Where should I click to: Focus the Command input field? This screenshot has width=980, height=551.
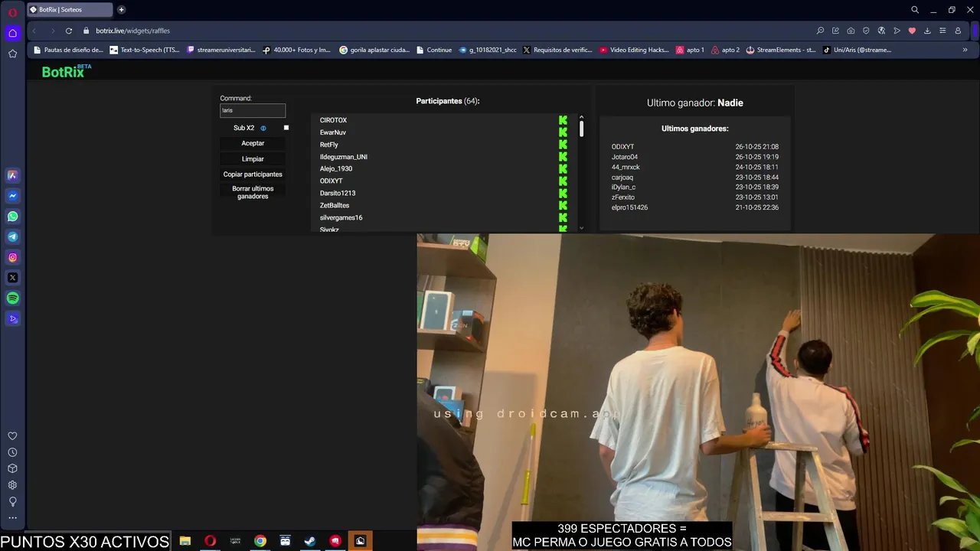pos(253,110)
